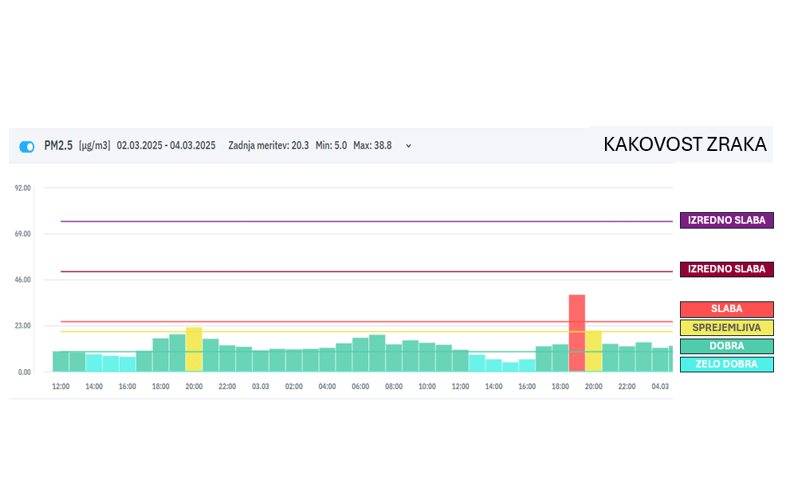
Task: Toggle the PM2.5 switch off
Action: click(x=27, y=146)
